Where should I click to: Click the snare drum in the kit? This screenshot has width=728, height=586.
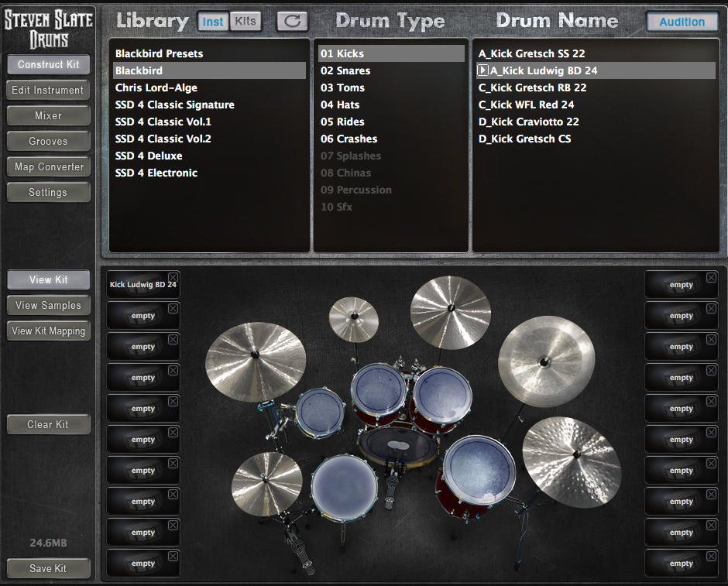[344, 487]
